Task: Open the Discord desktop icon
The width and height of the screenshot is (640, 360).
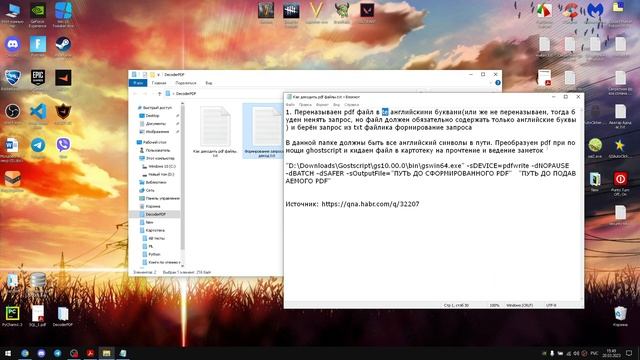Action: tap(12, 44)
